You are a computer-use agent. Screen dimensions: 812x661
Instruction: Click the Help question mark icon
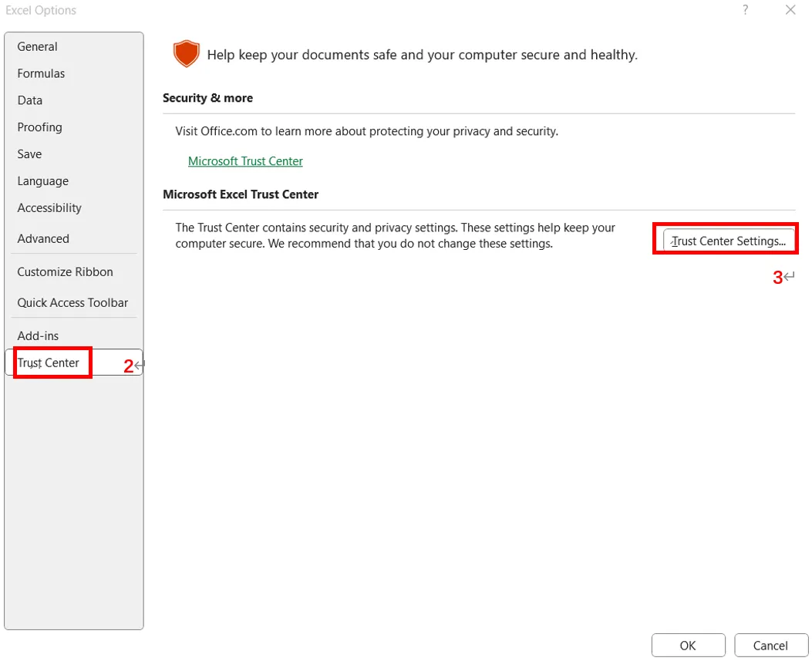point(746,10)
